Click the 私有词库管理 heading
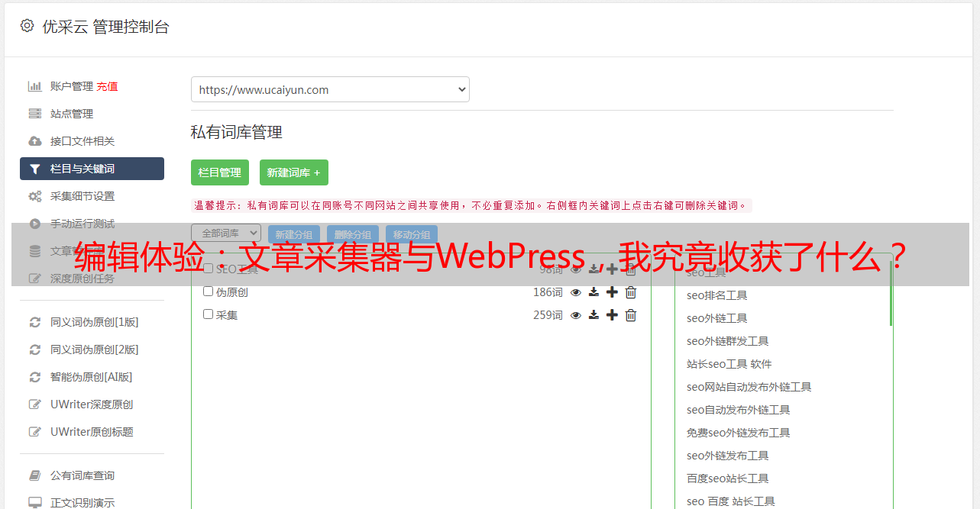Image resolution: width=980 pixels, height=509 pixels. [x=237, y=132]
